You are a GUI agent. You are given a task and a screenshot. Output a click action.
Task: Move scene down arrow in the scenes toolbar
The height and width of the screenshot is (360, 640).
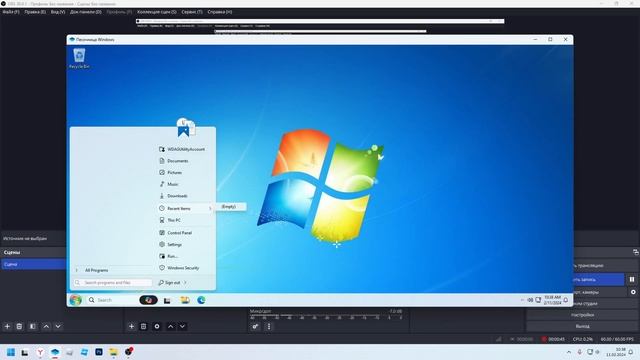click(x=58, y=327)
